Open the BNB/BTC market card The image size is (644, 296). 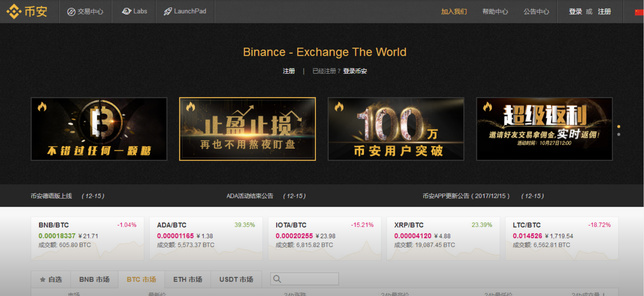click(x=87, y=239)
